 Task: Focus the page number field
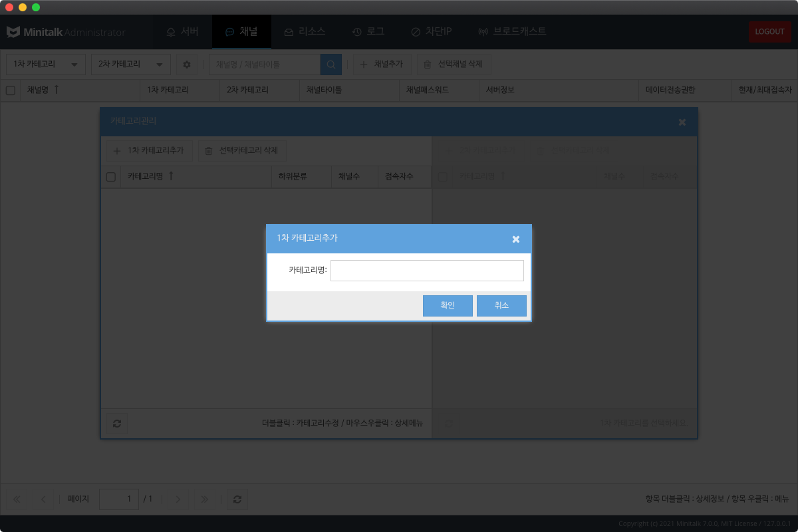[119, 499]
